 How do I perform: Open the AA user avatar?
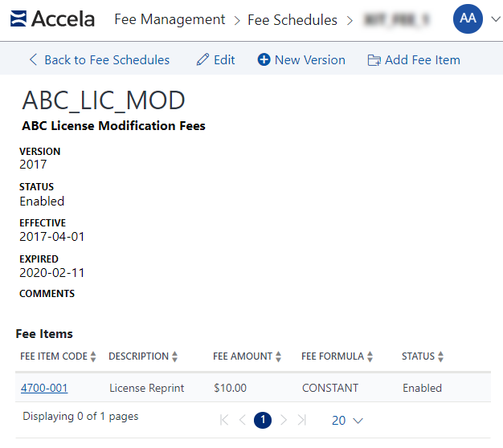[x=468, y=18]
